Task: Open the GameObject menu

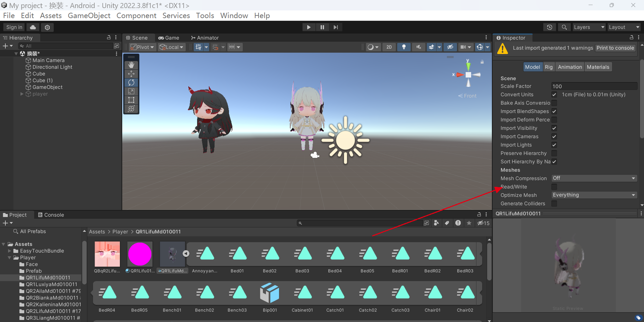Action: [x=89, y=15]
